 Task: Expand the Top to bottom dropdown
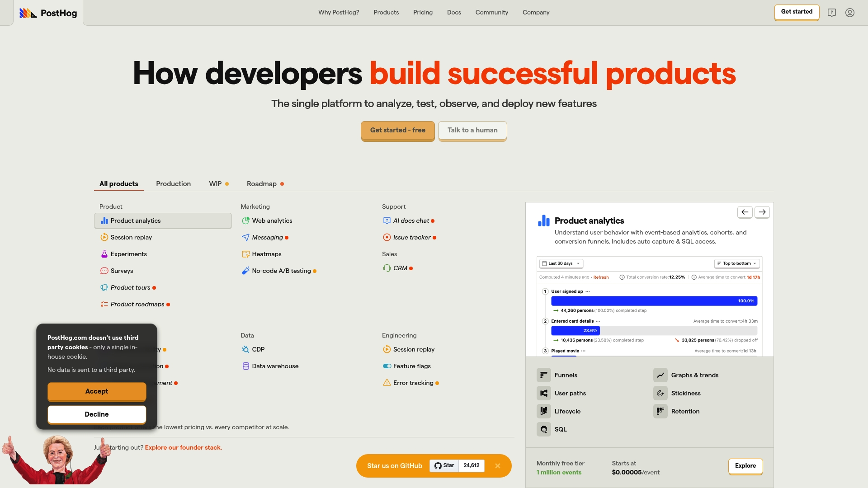coord(737,263)
